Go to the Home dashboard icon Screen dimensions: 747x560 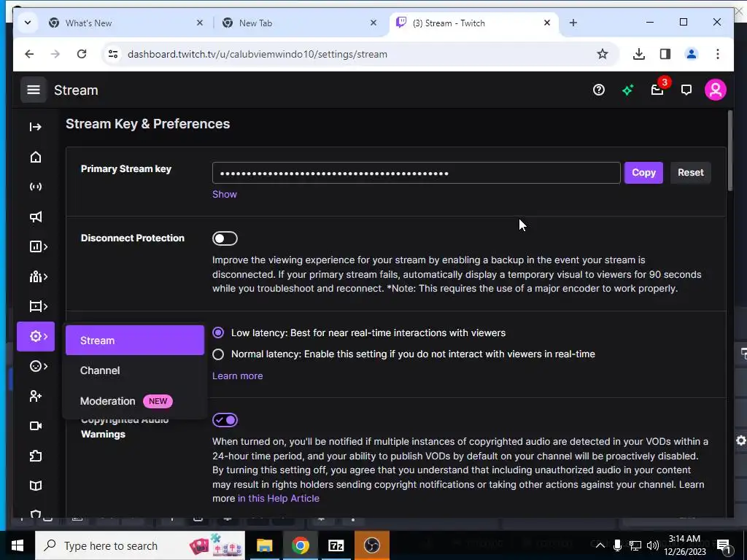click(35, 157)
